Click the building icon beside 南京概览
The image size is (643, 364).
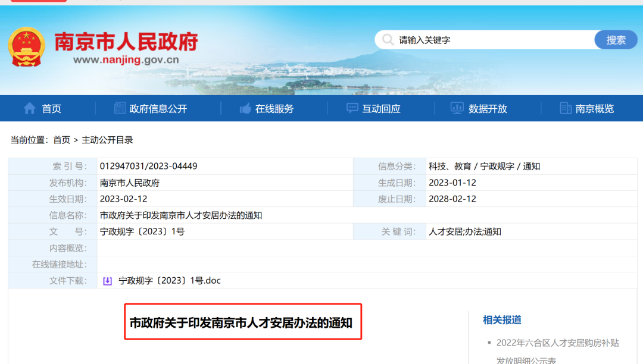(566, 108)
